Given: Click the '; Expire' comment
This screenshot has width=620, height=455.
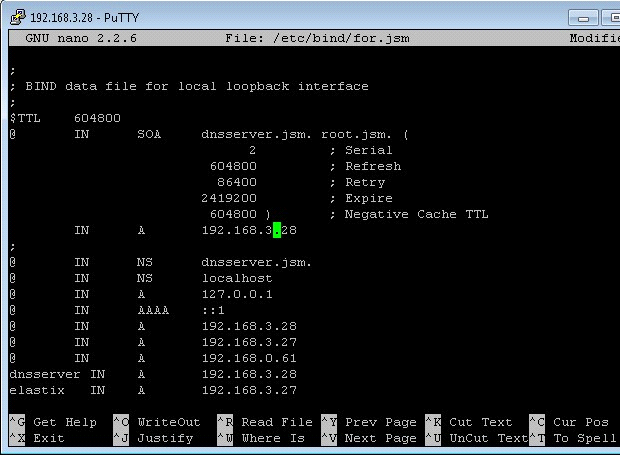Looking at the screenshot, I should pos(361,198).
